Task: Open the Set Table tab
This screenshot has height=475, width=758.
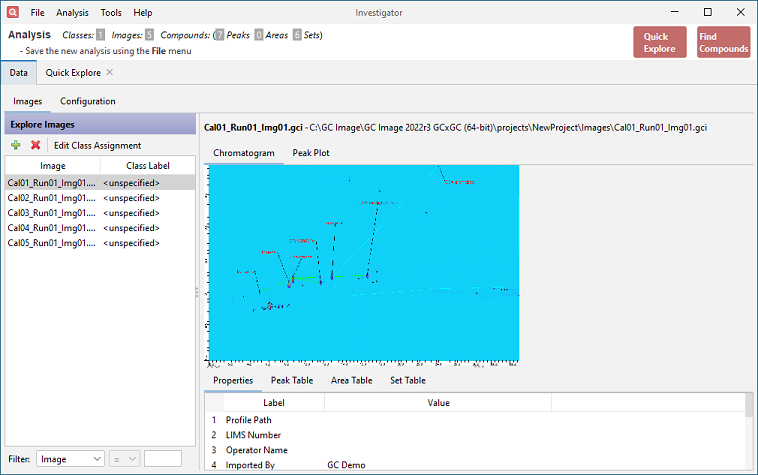Action: pos(408,380)
